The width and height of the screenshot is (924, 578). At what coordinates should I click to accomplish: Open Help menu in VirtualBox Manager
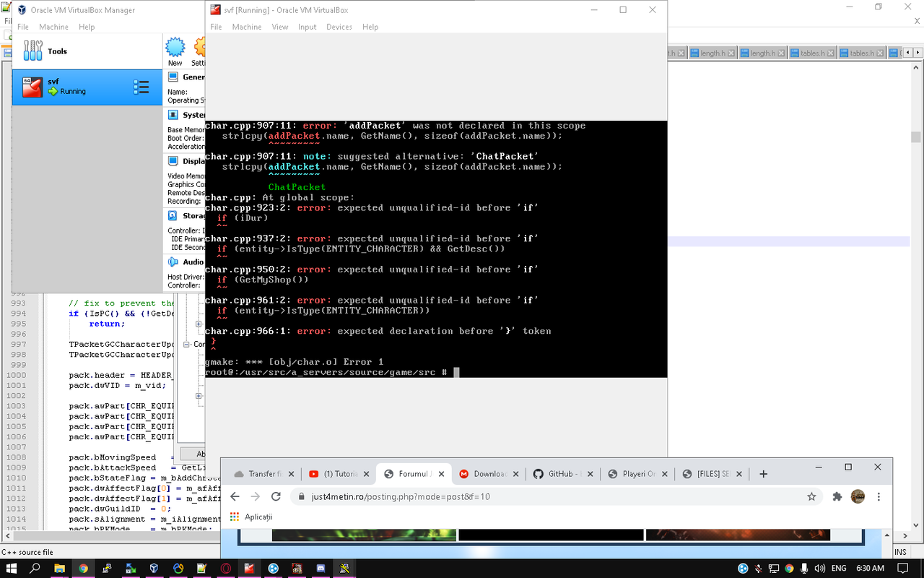coord(87,27)
